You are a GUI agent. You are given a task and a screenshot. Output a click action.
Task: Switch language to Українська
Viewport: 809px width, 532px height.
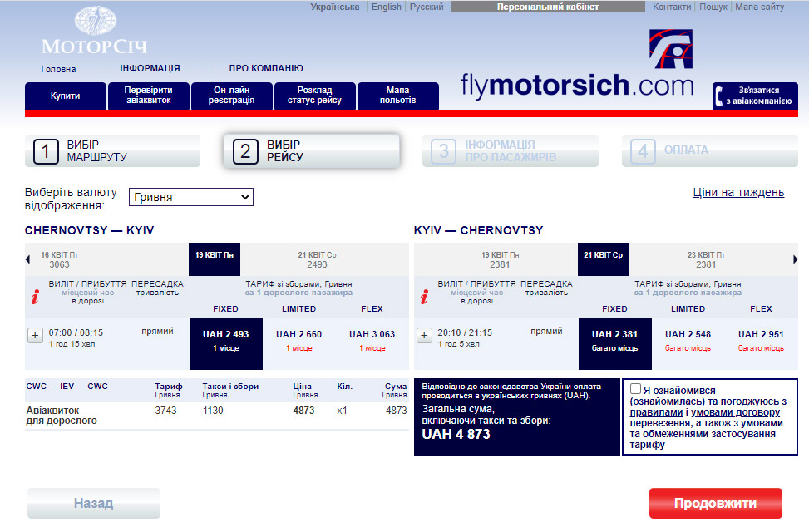point(335,7)
